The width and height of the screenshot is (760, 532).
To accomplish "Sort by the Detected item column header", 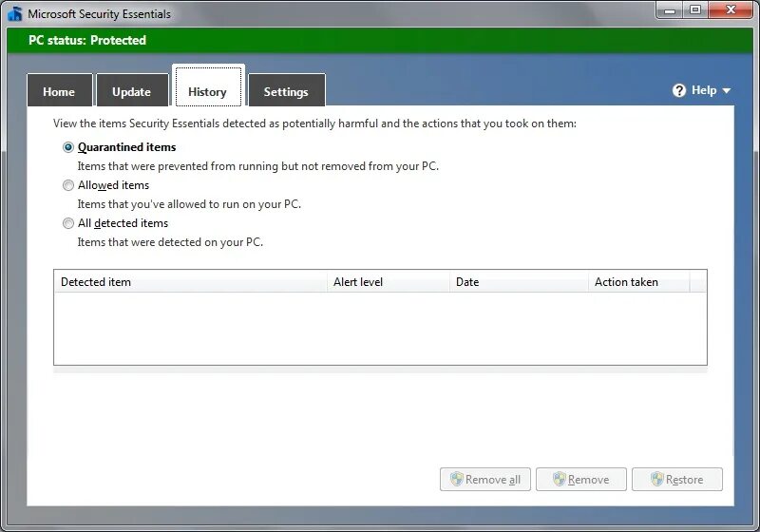I will [191, 281].
